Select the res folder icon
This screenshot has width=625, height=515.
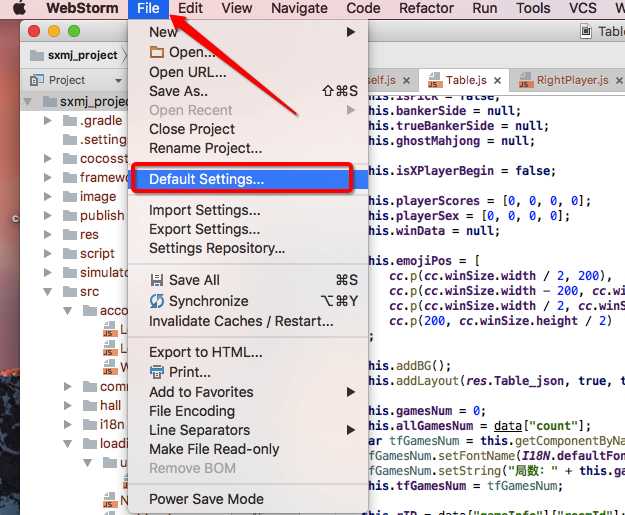pos(70,234)
